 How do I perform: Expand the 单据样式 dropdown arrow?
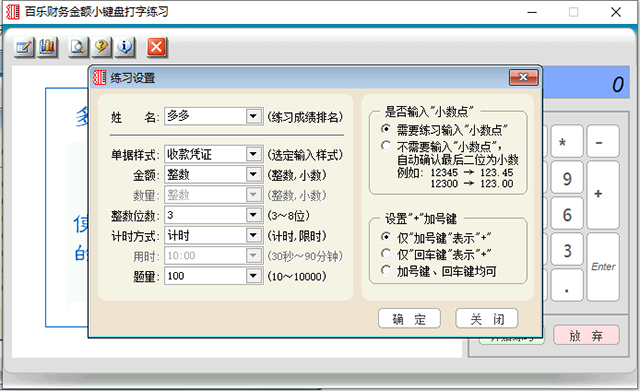(253, 154)
